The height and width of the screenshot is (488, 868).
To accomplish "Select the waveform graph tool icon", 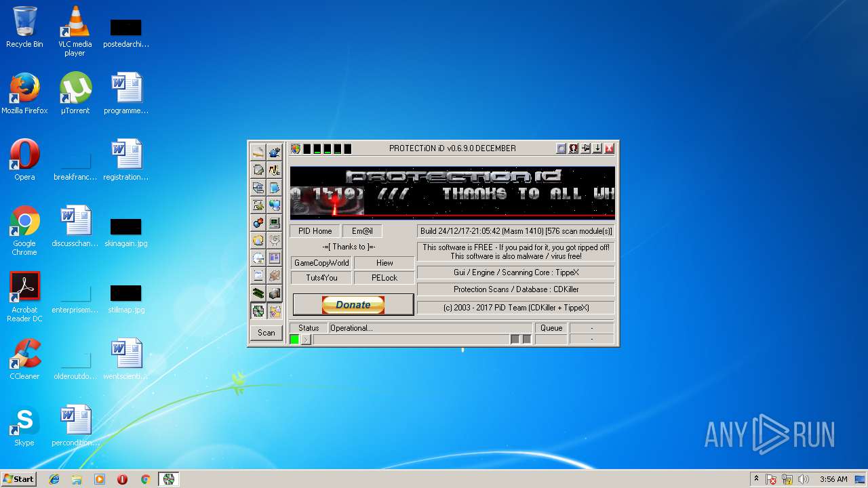I will (275, 169).
